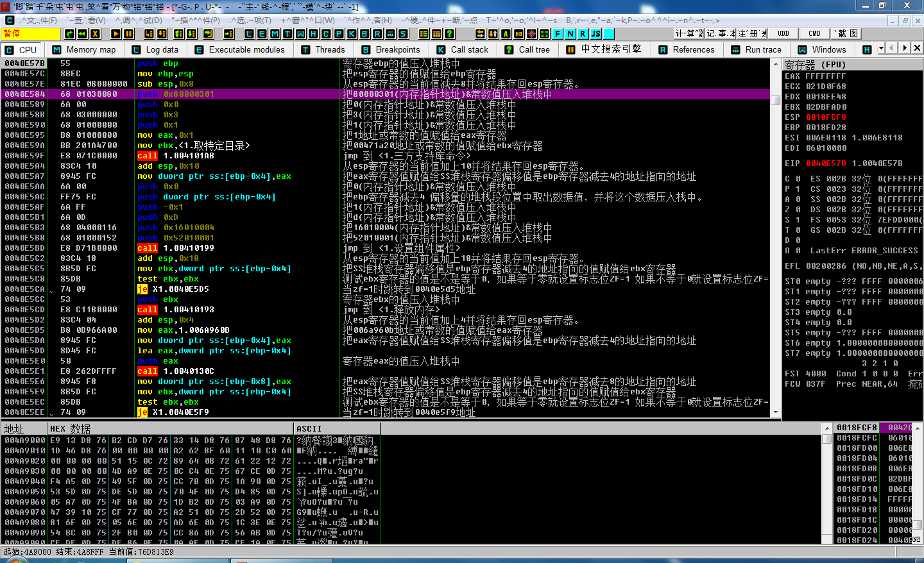The image size is (924, 563).
Task: Open Call stack via toolbar K icon
Action: (352, 33)
